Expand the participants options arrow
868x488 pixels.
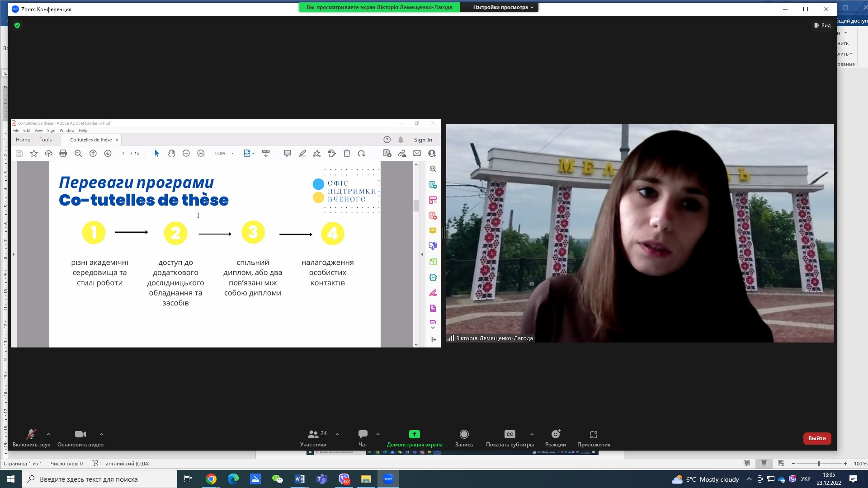[337, 434]
